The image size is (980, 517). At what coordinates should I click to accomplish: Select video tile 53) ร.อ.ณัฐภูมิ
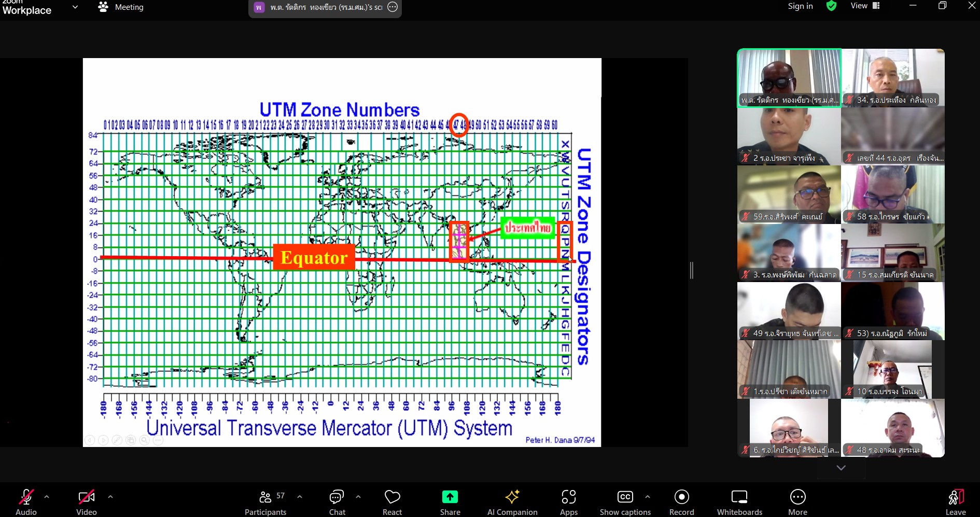(x=893, y=311)
